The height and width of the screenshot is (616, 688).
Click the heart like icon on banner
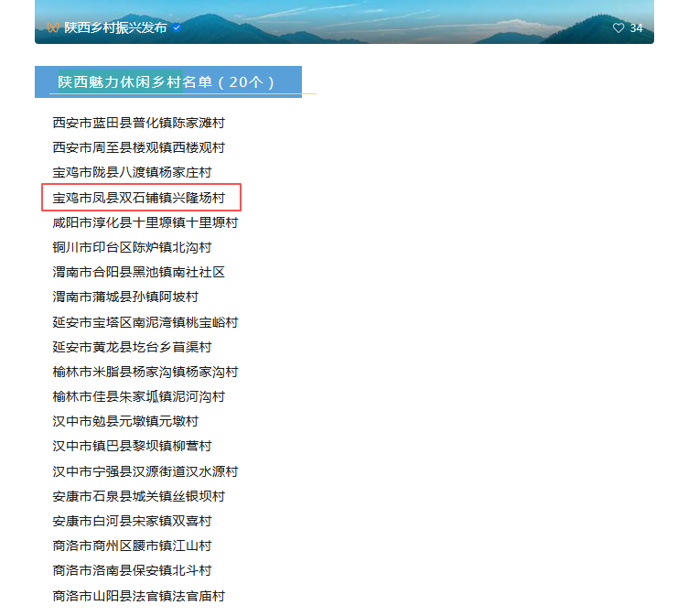point(618,28)
